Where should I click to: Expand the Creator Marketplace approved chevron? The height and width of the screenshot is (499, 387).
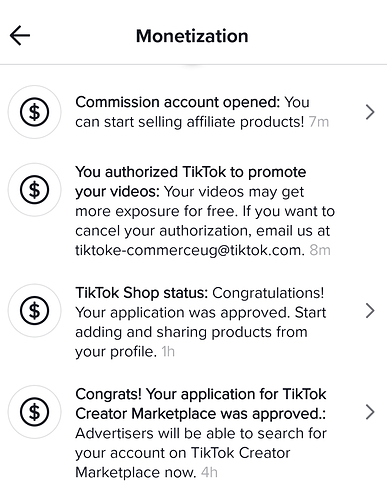tap(370, 412)
